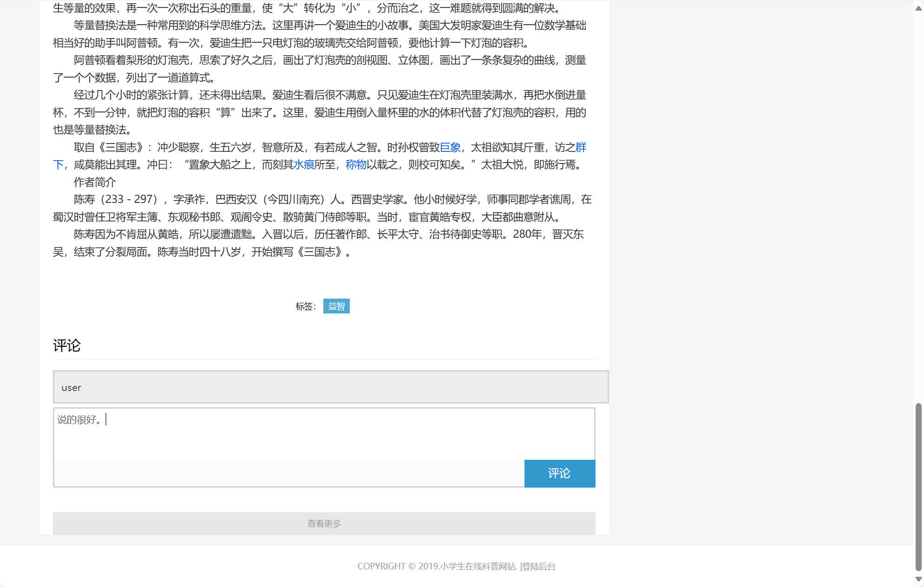Click the 标签 label next to the tag

point(304,307)
